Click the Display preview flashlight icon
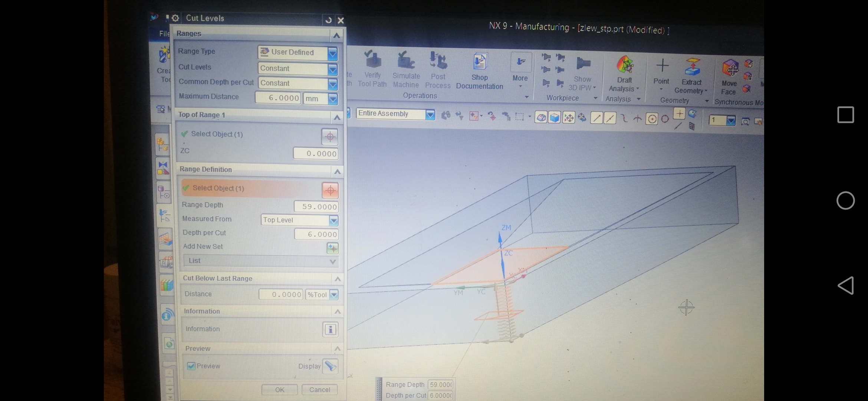Viewport: 868px width, 401px height. point(330,366)
